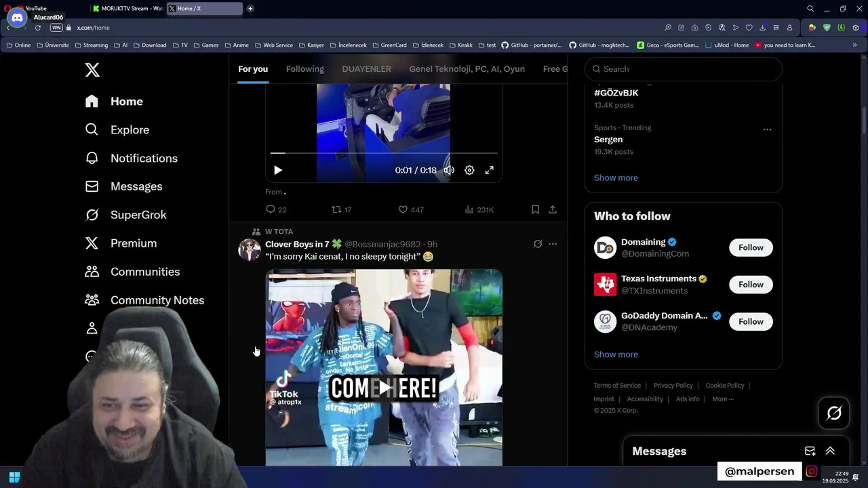Open Home in the sidebar
The image size is (868, 488).
coord(114,101)
